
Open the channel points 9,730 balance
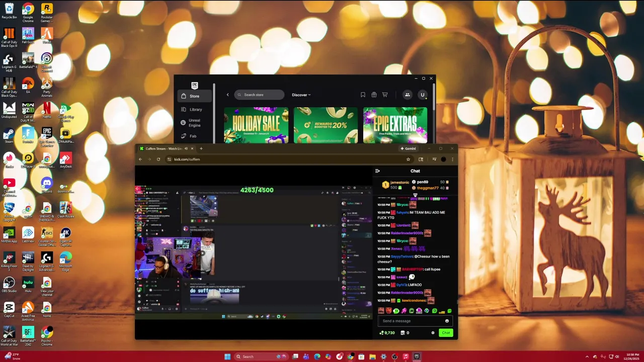(387, 333)
